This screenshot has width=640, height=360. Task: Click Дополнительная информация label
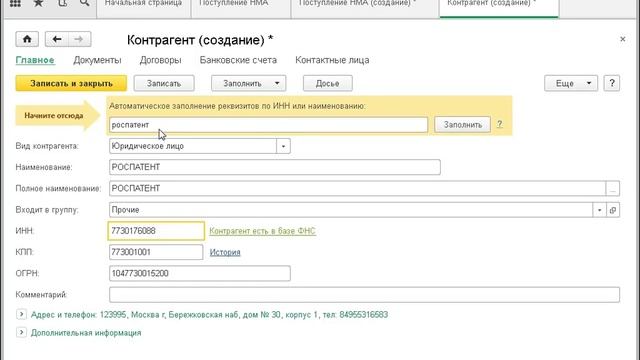pyautogui.click(x=86, y=333)
